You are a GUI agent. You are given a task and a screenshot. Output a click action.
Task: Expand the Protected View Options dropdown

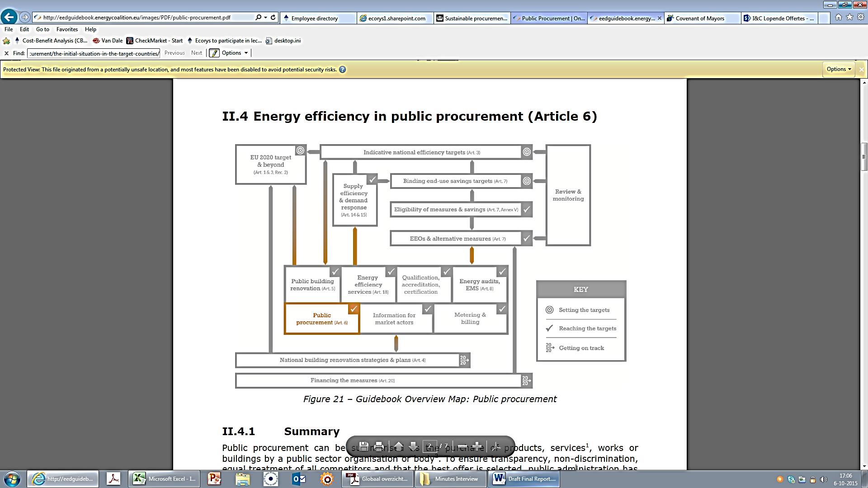[x=839, y=69]
